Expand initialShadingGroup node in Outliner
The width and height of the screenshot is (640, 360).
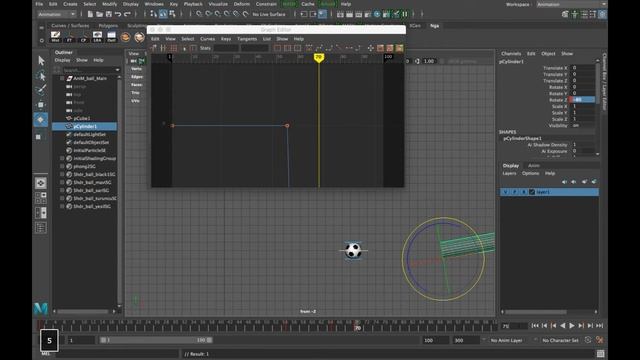tap(62, 158)
